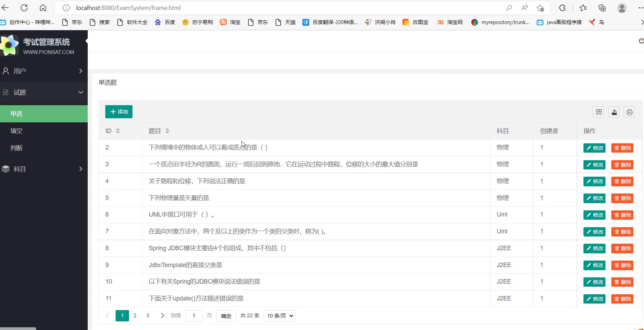Open the 百度翻译 bookmark

(x=330, y=22)
